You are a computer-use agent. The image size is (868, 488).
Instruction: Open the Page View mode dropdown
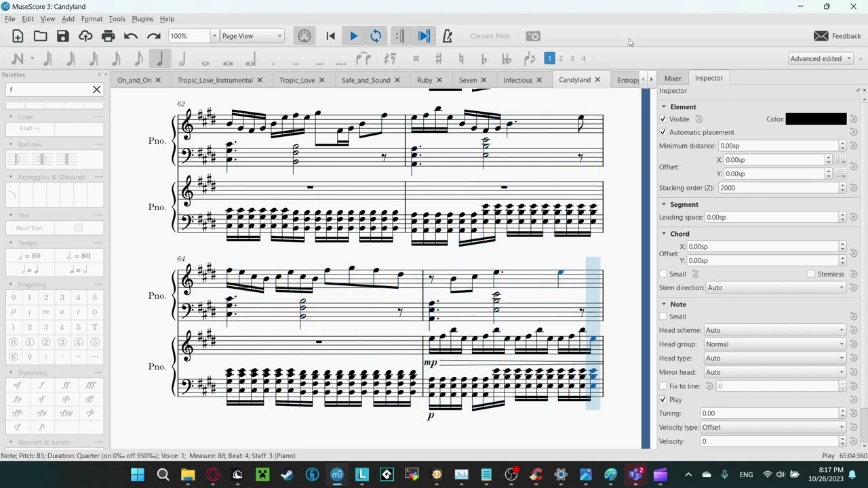click(252, 36)
